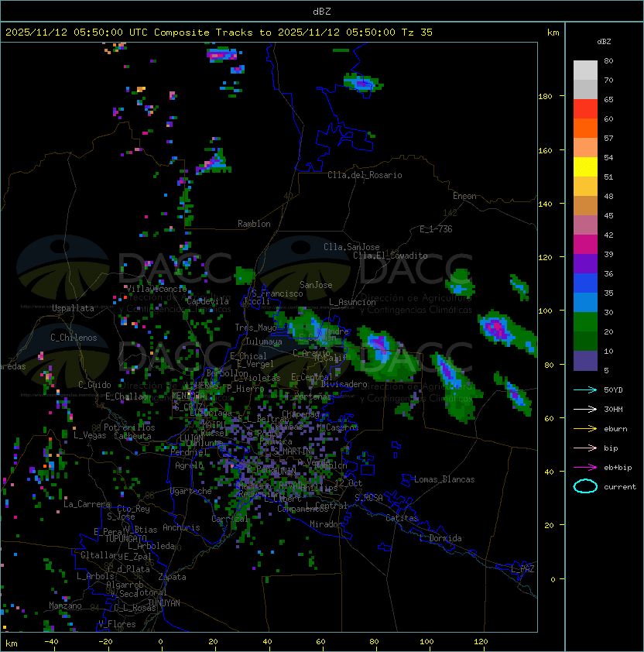Click the 'Capdevila' map label
The image size is (644, 652).
tap(207, 301)
